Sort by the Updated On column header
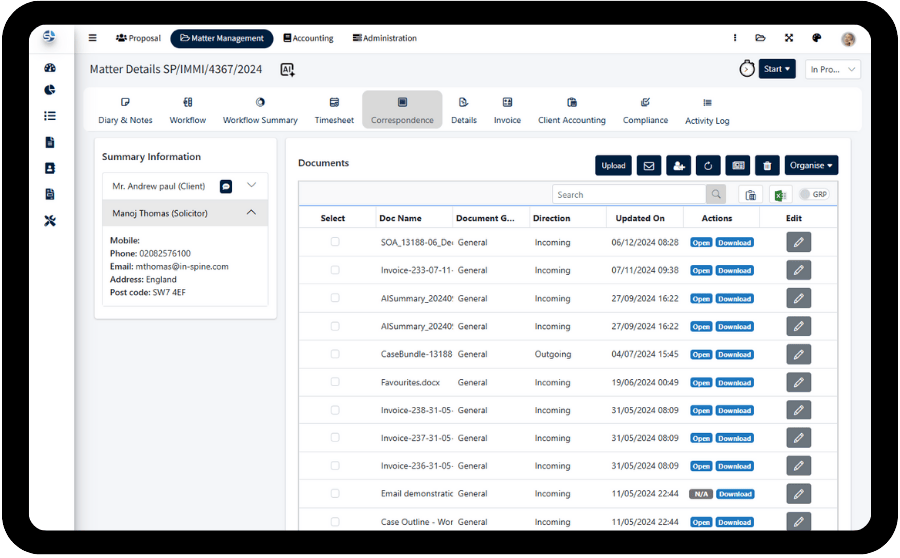 640,218
